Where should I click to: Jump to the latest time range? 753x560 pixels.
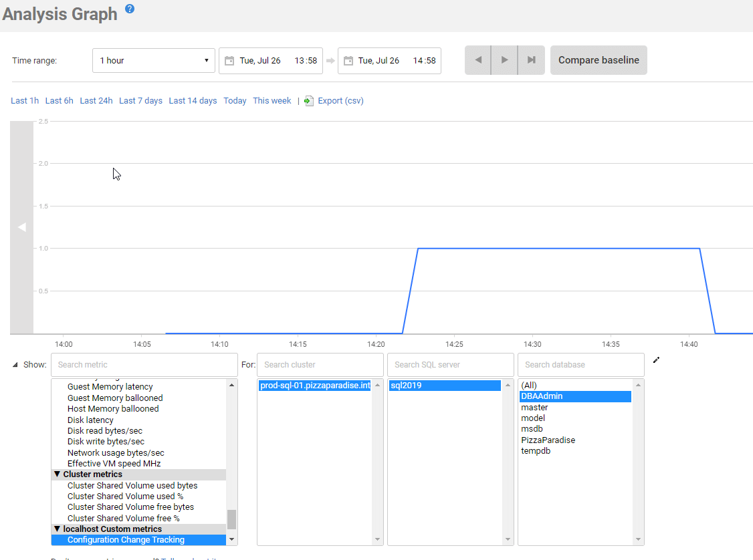531,60
